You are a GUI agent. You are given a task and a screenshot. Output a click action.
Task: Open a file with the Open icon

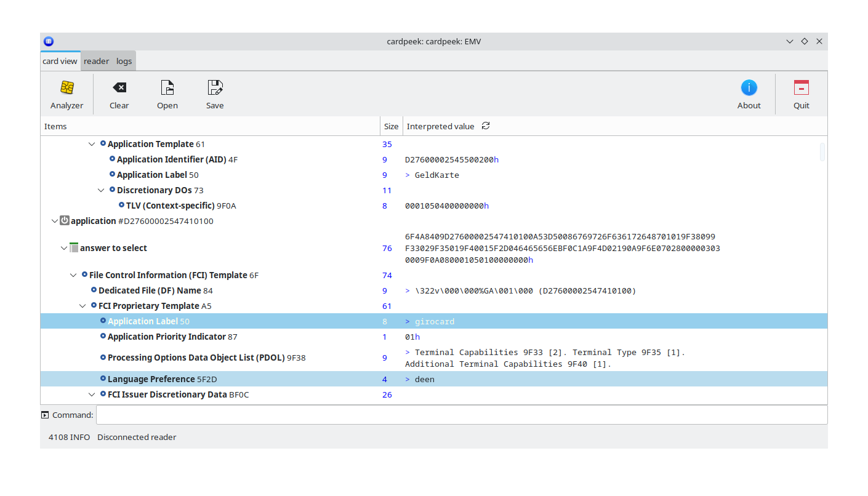tap(167, 88)
